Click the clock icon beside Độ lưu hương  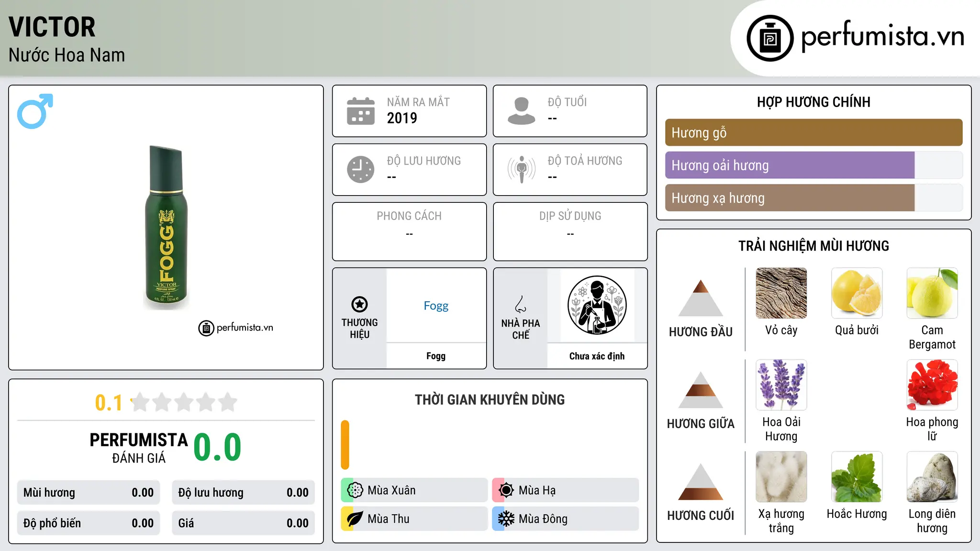tap(360, 169)
